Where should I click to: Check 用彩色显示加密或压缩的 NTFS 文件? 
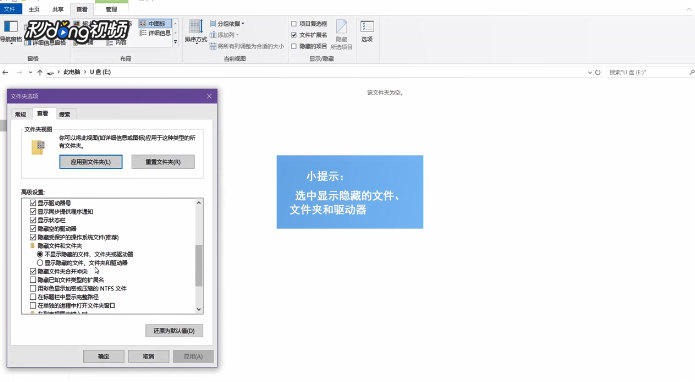click(33, 288)
